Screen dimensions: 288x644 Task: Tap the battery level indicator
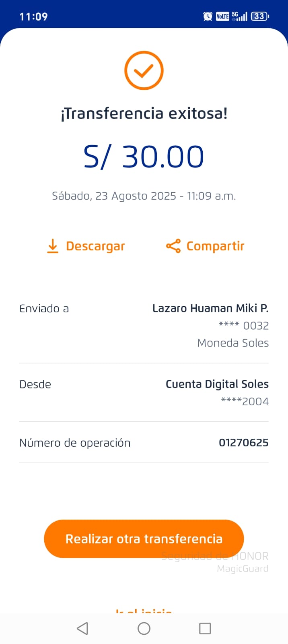pos(260,17)
